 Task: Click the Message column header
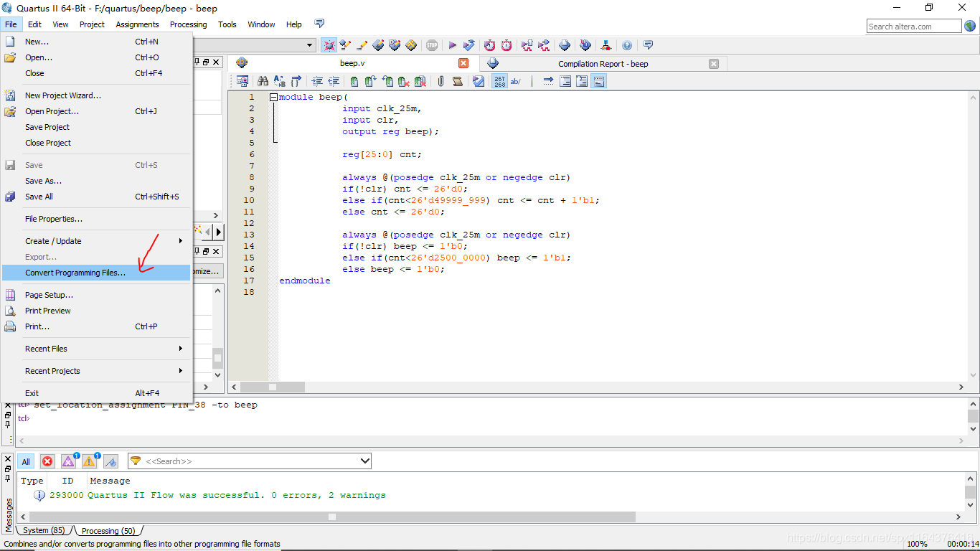[110, 481]
